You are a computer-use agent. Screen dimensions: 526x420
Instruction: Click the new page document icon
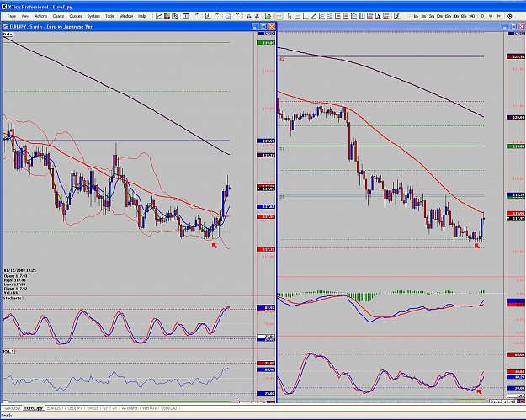pos(228,16)
